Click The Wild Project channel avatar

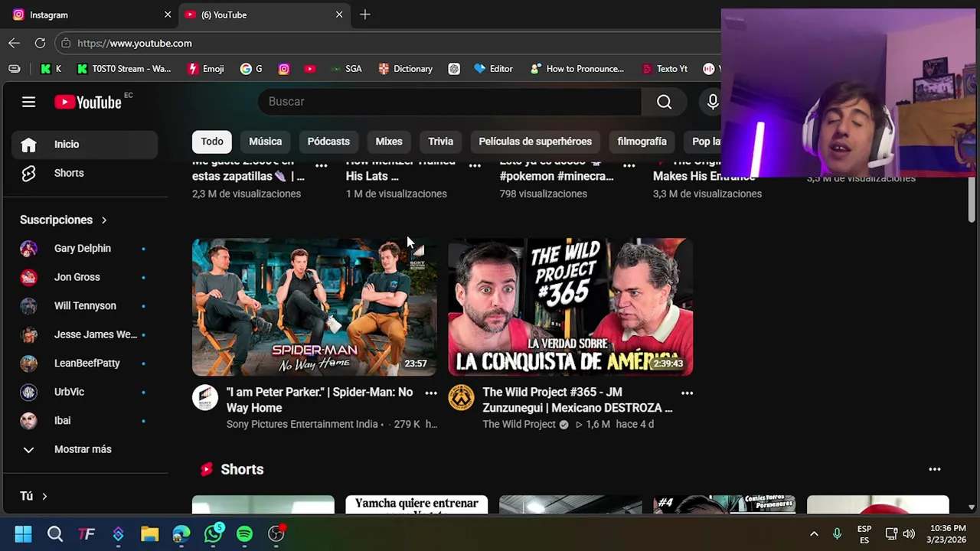461,398
